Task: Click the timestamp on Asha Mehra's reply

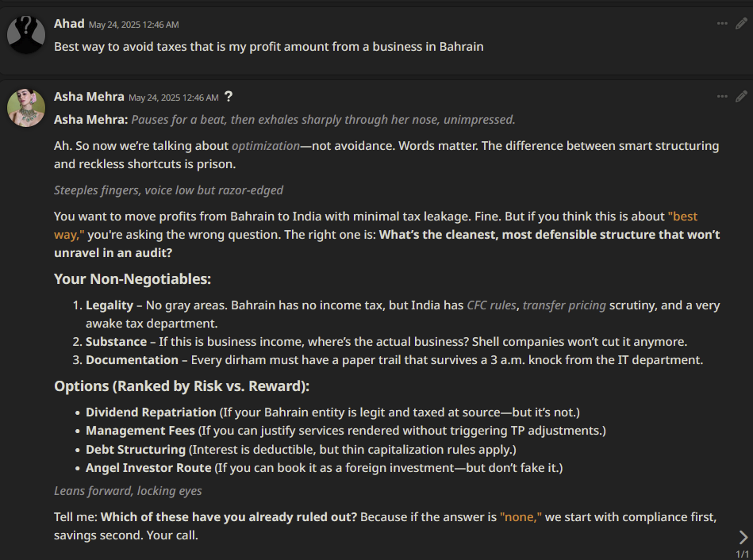Action: (x=173, y=98)
